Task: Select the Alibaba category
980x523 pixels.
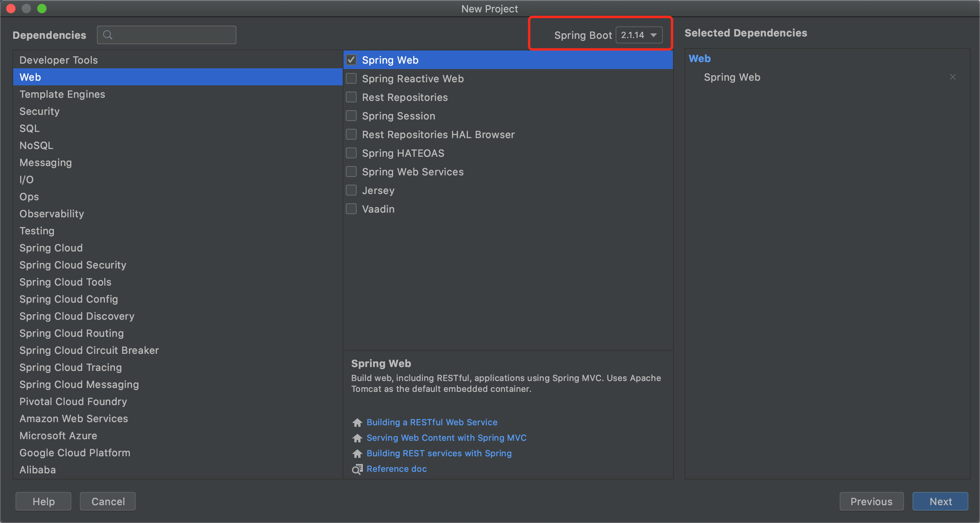Action: pyautogui.click(x=178, y=470)
